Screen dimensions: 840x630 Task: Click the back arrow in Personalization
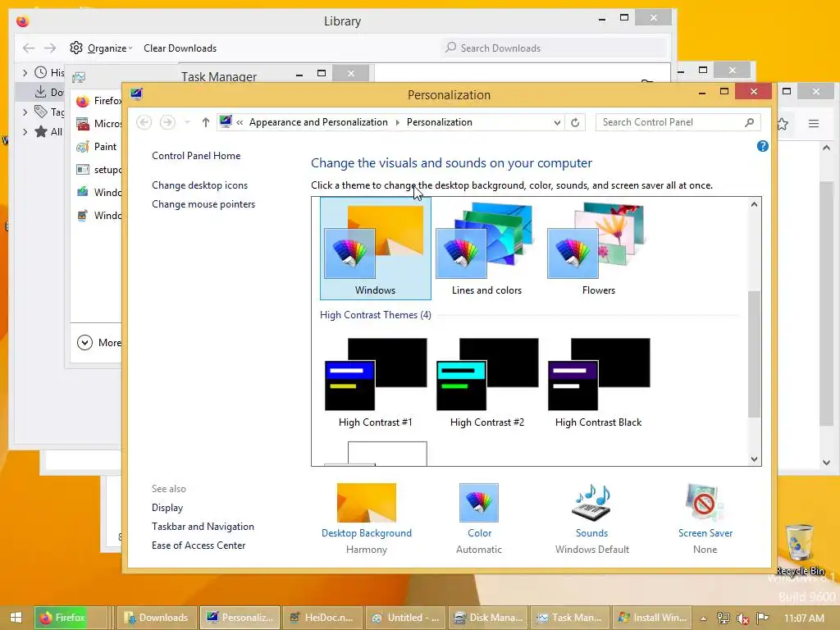[x=144, y=123]
